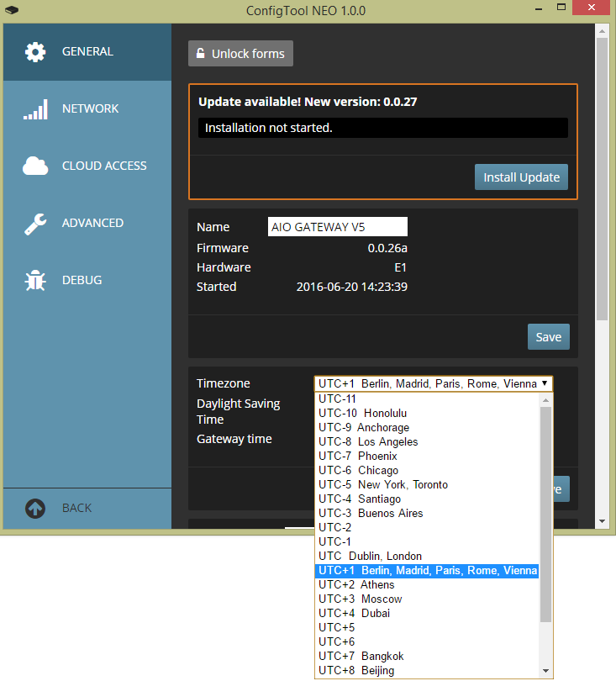The image size is (616, 681).
Task: Click the Network signal bars icon
Action: pos(35,109)
